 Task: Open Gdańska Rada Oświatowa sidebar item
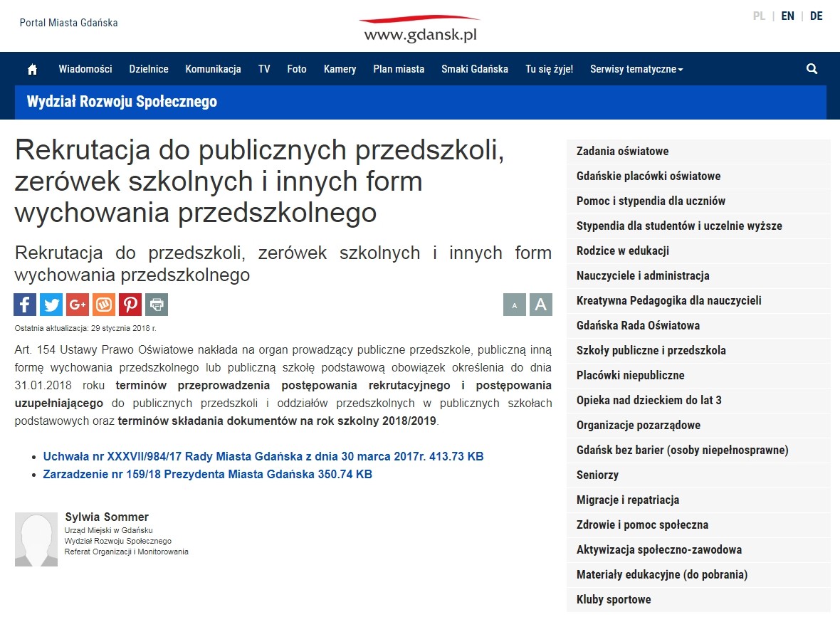pos(698,326)
